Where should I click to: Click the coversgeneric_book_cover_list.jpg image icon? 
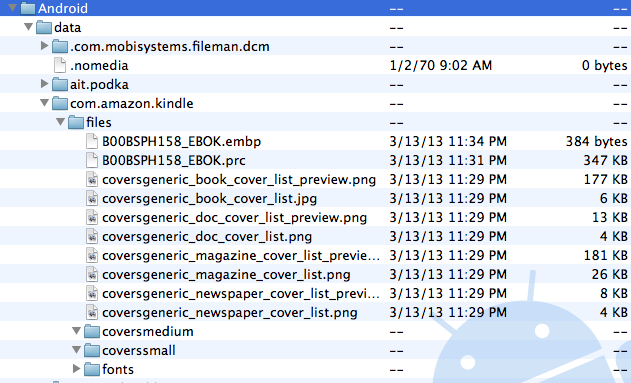[x=92, y=198]
